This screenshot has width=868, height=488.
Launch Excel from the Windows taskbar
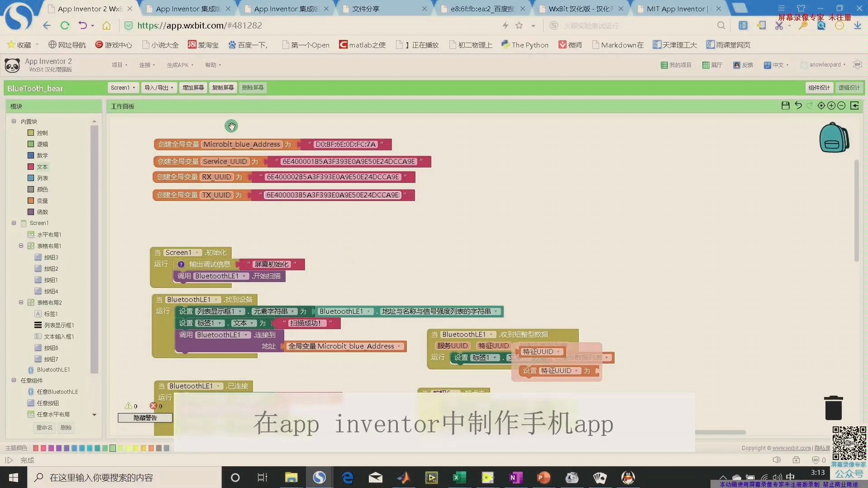[x=459, y=478]
